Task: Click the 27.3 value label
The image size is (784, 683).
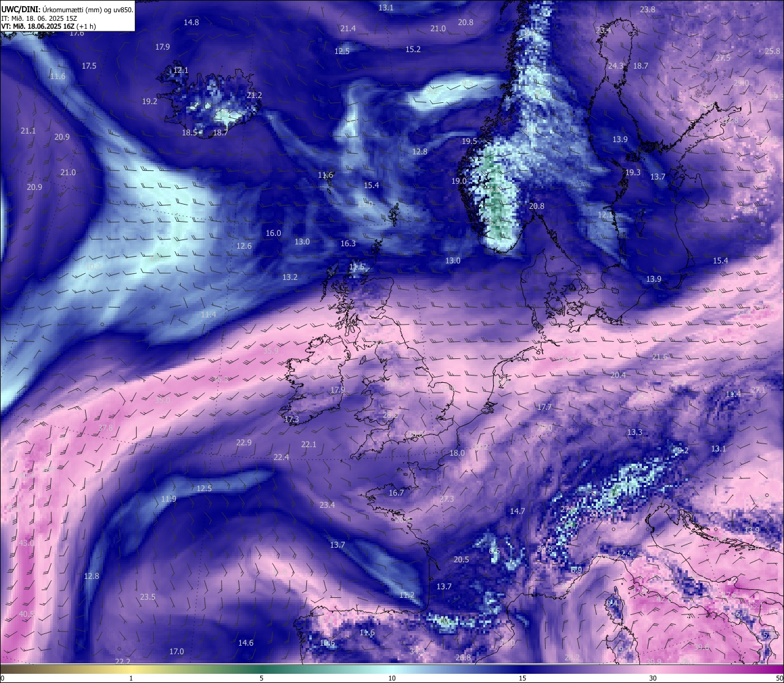Action: 447,499
